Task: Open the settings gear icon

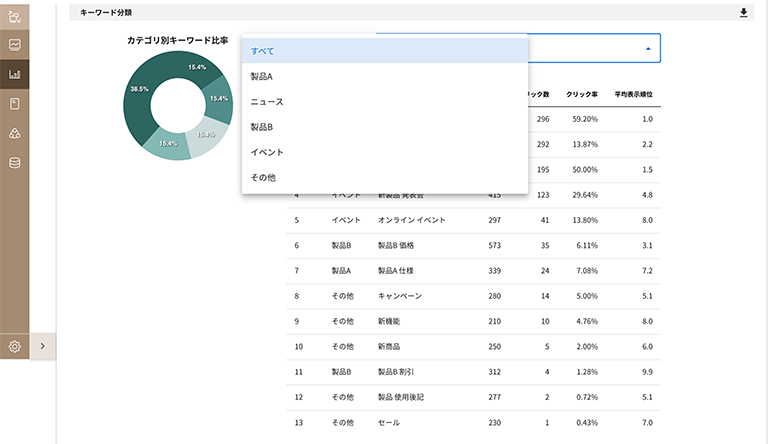Action: point(15,346)
